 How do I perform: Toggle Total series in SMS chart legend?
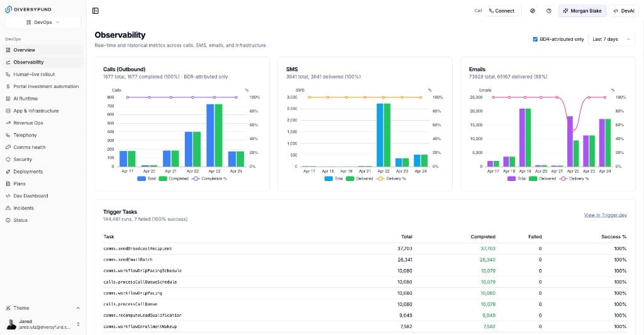tap(333, 178)
